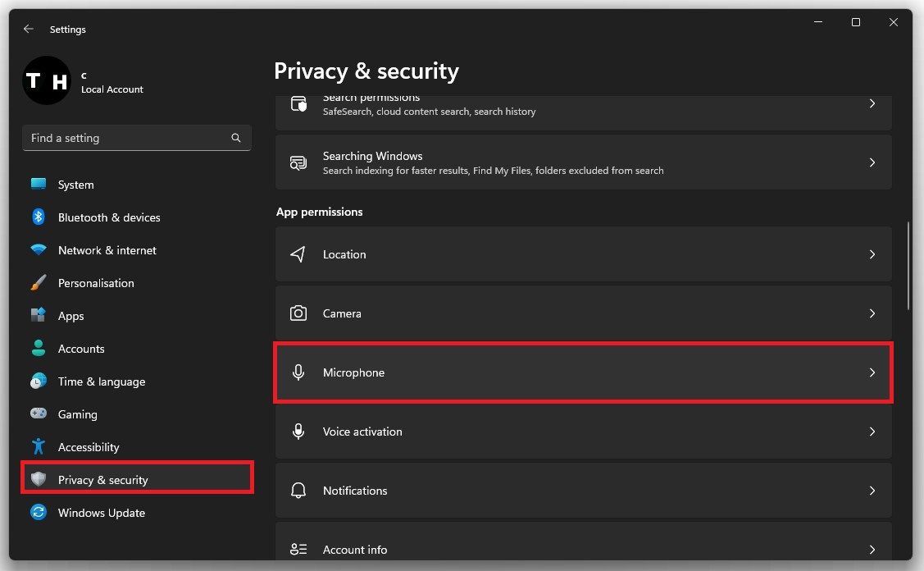Viewport: 924px width, 571px height.
Task: Open Microphone permissions label
Action: point(353,372)
